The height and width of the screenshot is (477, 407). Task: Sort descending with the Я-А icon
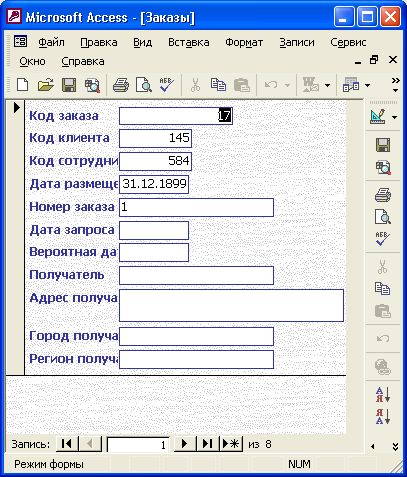pyautogui.click(x=383, y=417)
